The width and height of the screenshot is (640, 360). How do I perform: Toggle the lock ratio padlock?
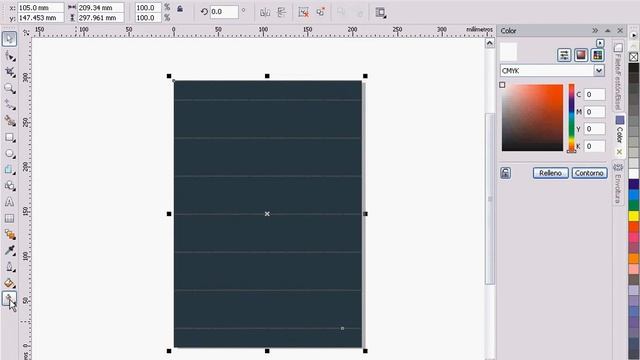[x=180, y=9]
